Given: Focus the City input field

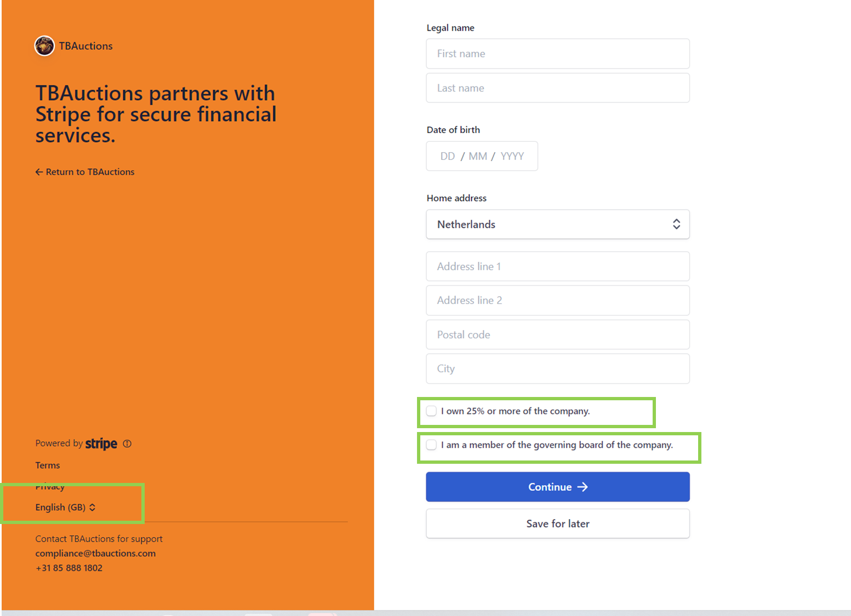Looking at the screenshot, I should [x=557, y=369].
